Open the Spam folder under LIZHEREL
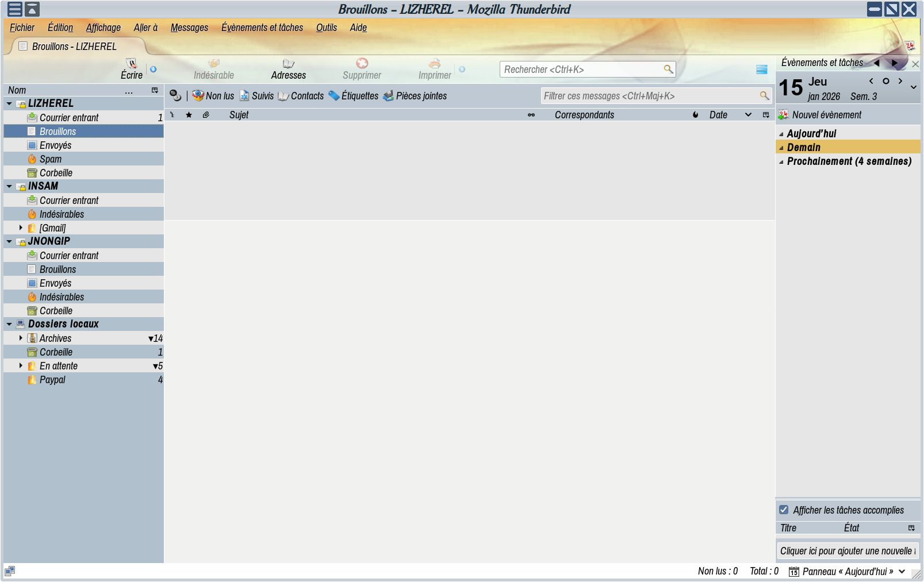 (x=83, y=159)
